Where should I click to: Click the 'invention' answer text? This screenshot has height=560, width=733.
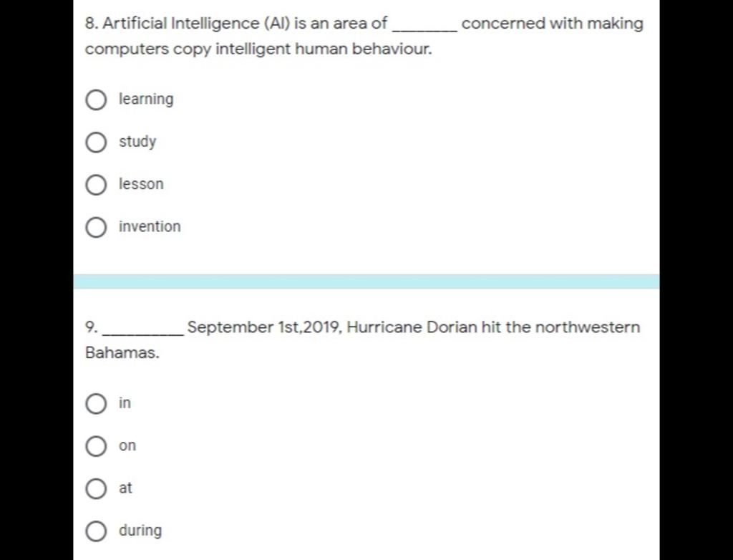tap(150, 226)
